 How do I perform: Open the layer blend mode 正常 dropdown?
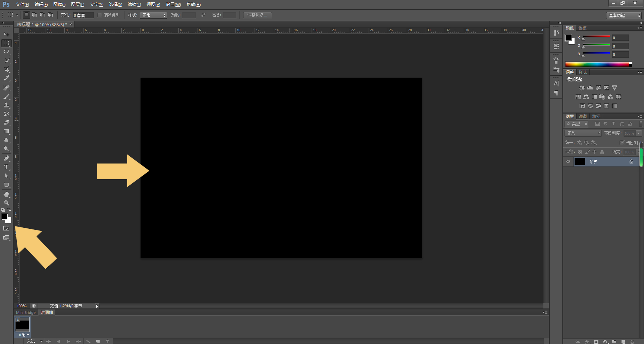pyautogui.click(x=583, y=133)
